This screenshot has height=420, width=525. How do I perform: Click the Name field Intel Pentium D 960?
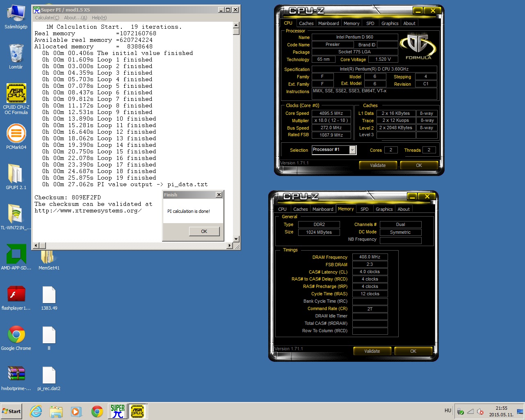pos(355,37)
